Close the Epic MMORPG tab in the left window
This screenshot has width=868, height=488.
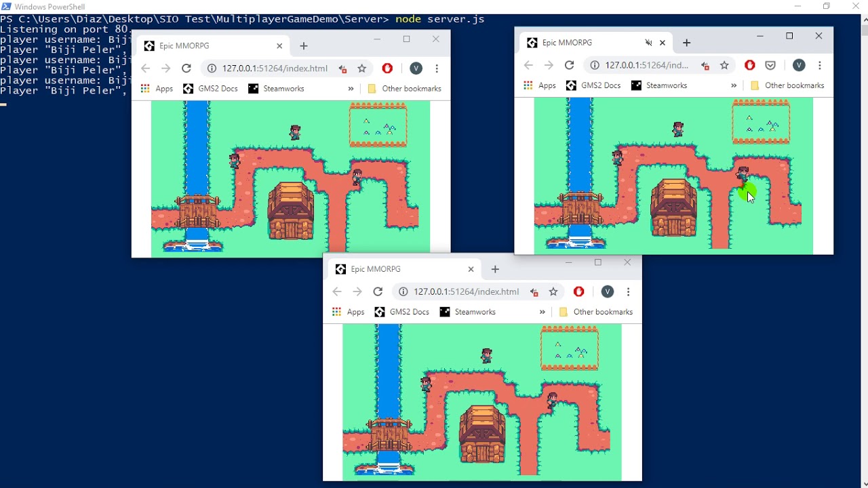279,46
